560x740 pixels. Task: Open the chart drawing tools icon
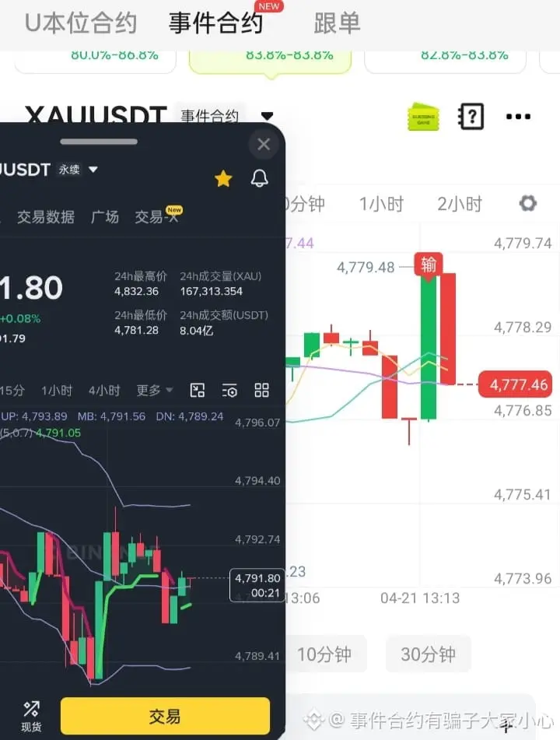coord(198,391)
